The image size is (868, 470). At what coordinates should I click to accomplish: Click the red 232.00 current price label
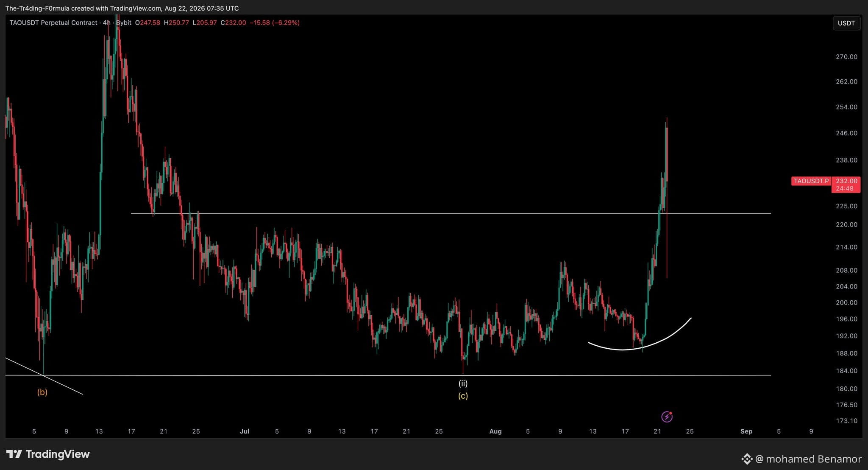[x=846, y=181]
